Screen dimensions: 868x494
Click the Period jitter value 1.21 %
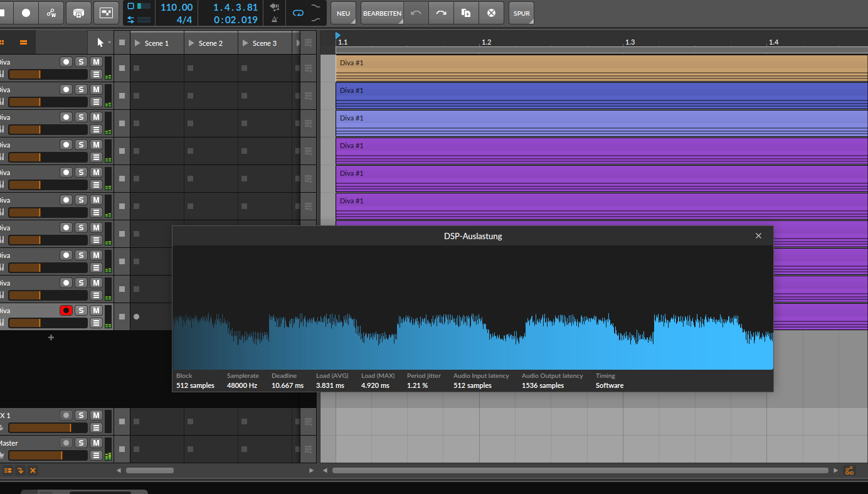coord(417,385)
